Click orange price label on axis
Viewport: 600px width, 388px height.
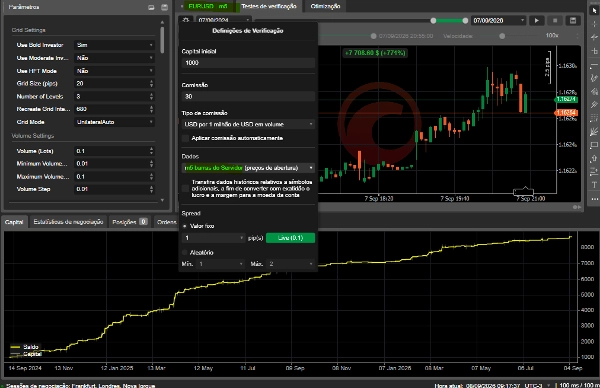point(566,112)
